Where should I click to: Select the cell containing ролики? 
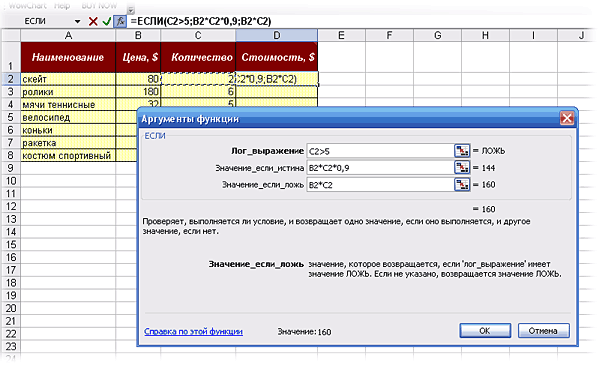point(68,92)
